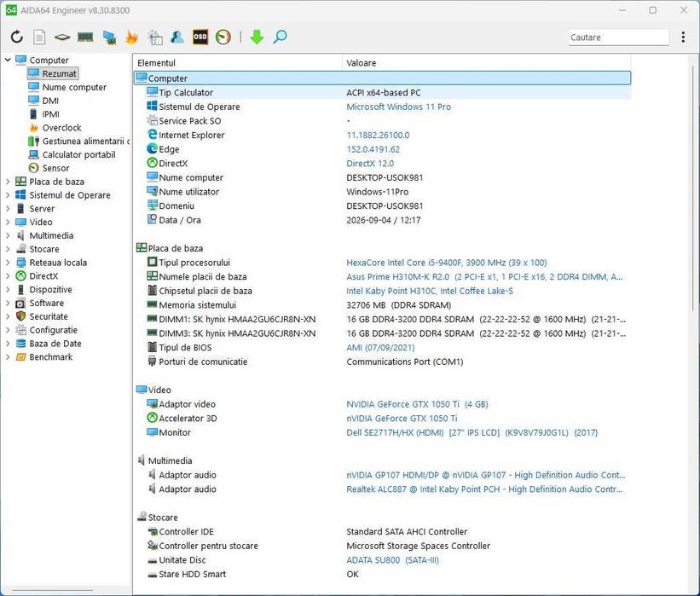Click in the Cautare search field

(619, 38)
